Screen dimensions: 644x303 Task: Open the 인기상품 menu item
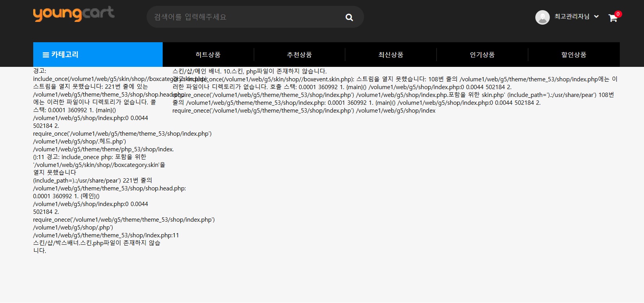(x=482, y=55)
